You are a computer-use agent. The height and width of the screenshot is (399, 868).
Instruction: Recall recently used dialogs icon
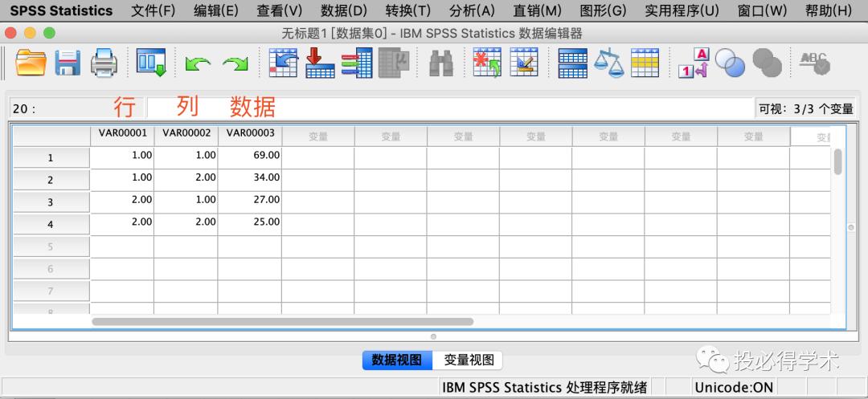click(151, 63)
